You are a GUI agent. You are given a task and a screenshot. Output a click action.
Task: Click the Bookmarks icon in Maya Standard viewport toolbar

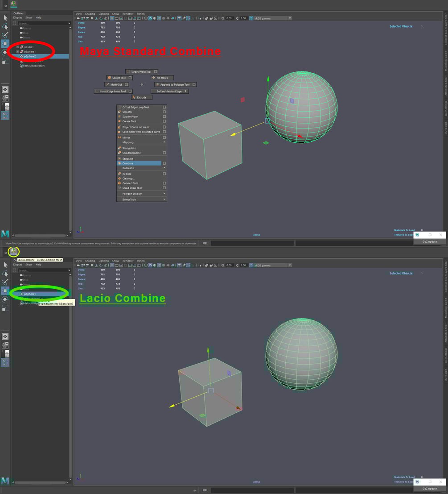(91, 18)
